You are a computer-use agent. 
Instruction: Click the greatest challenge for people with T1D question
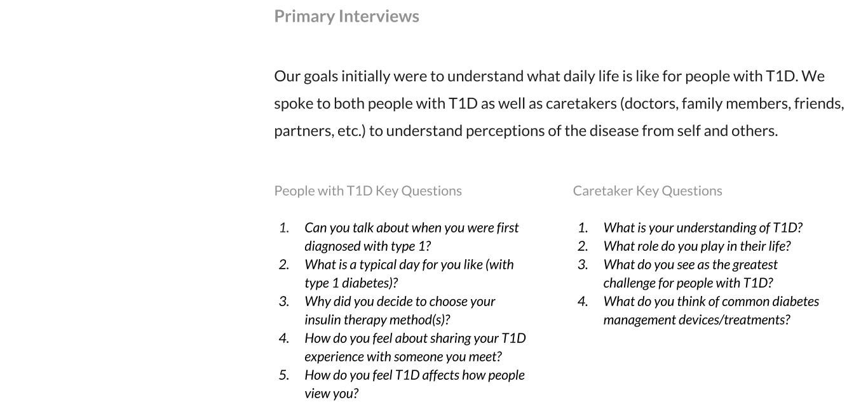(x=690, y=274)
